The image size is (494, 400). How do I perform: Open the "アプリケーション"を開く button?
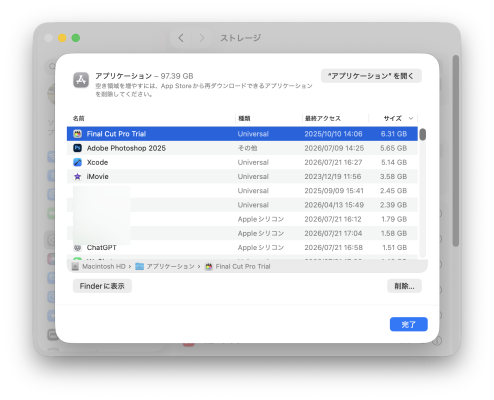pos(371,76)
